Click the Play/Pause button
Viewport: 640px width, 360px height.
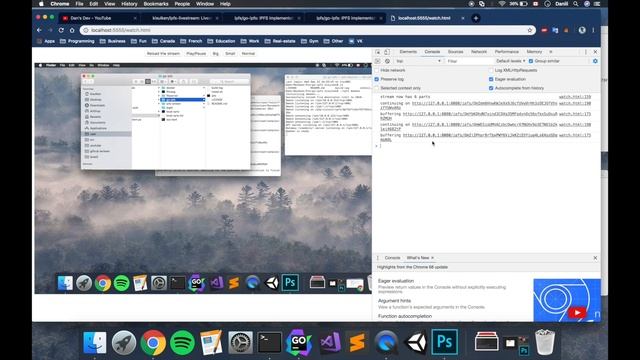(196, 53)
